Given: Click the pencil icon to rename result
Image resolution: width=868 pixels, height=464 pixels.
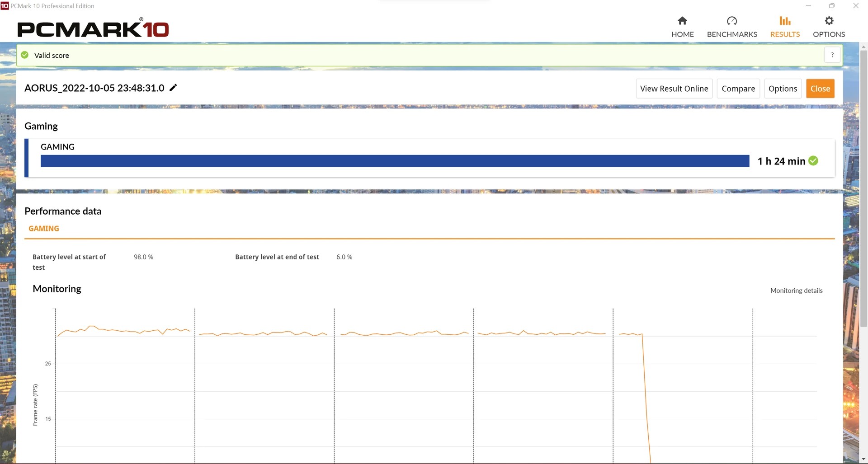Looking at the screenshot, I should tap(173, 88).
